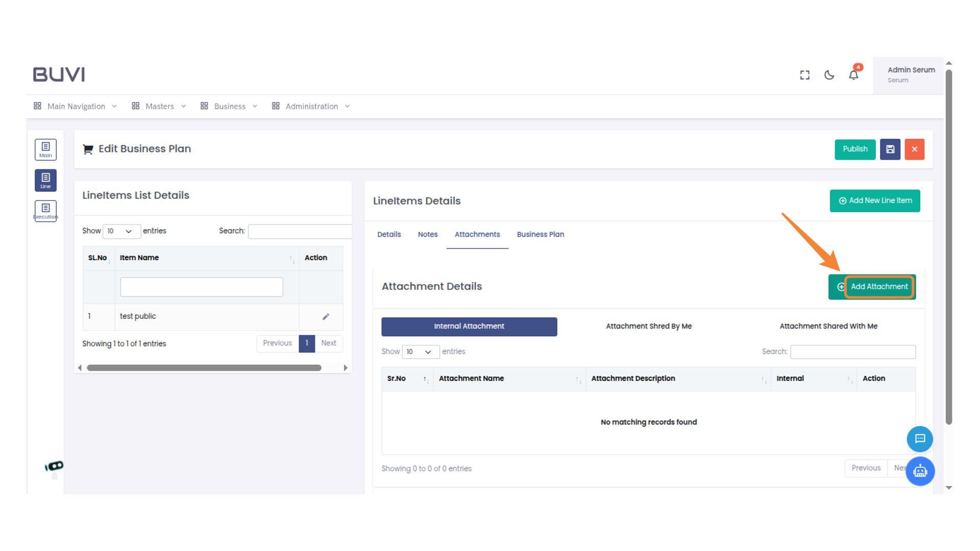Show Attachment Shared With Me
The height and width of the screenshot is (551, 980).
click(x=828, y=326)
